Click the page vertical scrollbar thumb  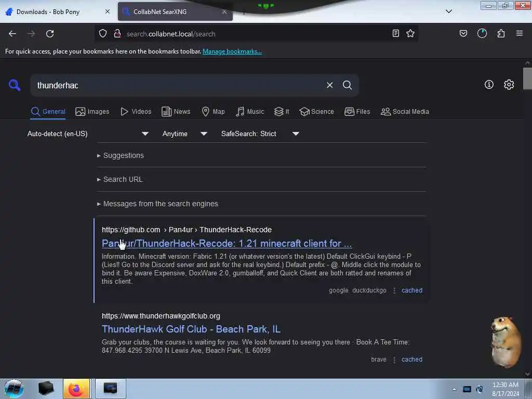(x=527, y=79)
